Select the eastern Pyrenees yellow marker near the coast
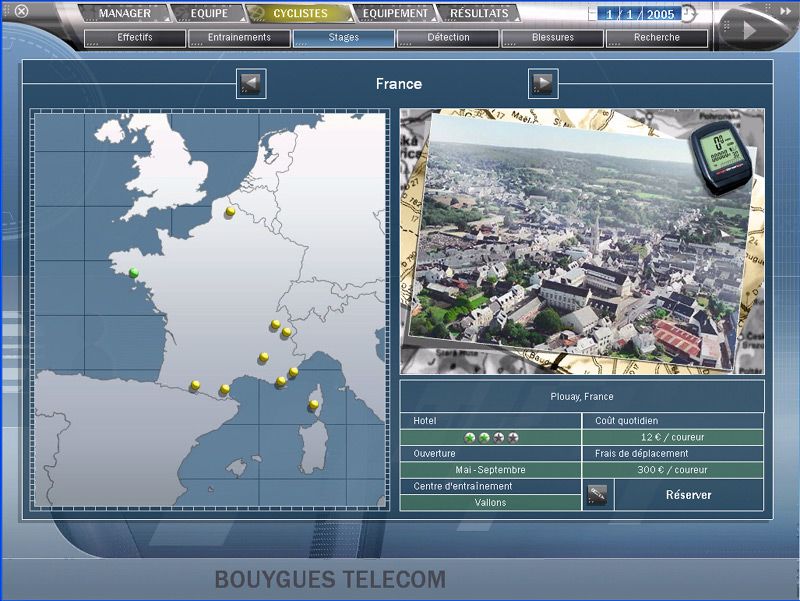This screenshot has height=601, width=800. point(224,390)
